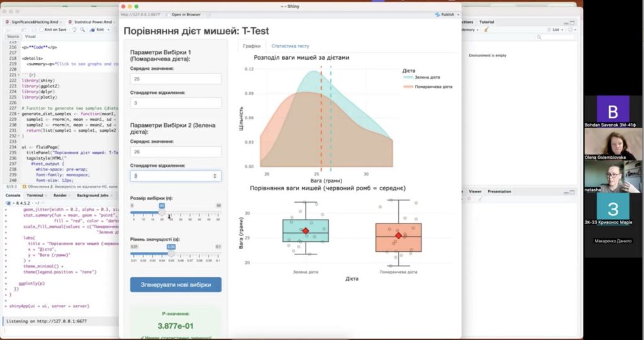
Task: Click Вибірка 2 Середнє значення field with 26
Action: (x=175, y=152)
